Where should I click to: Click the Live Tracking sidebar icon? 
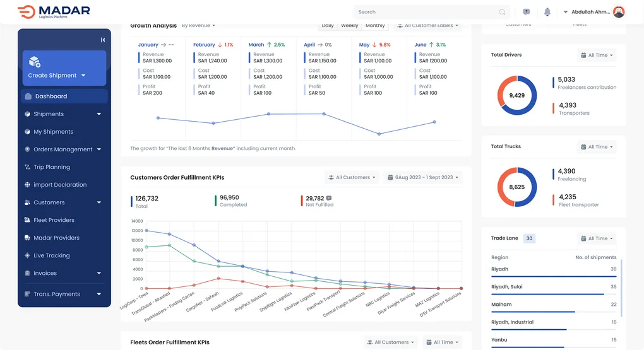tap(27, 255)
